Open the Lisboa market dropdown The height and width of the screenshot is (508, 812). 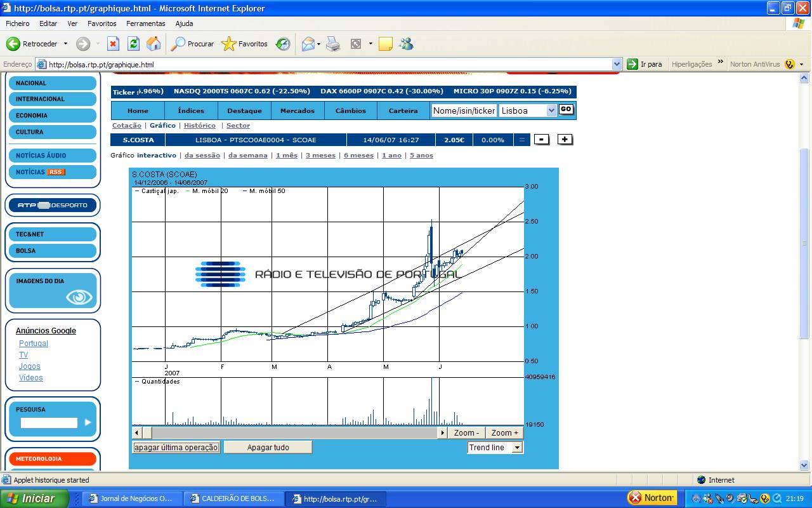[551, 110]
